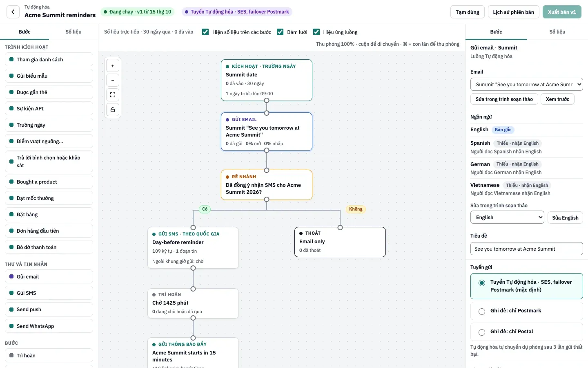Add the Gửi SMS step
This screenshot has width=588, height=368.
point(49,293)
